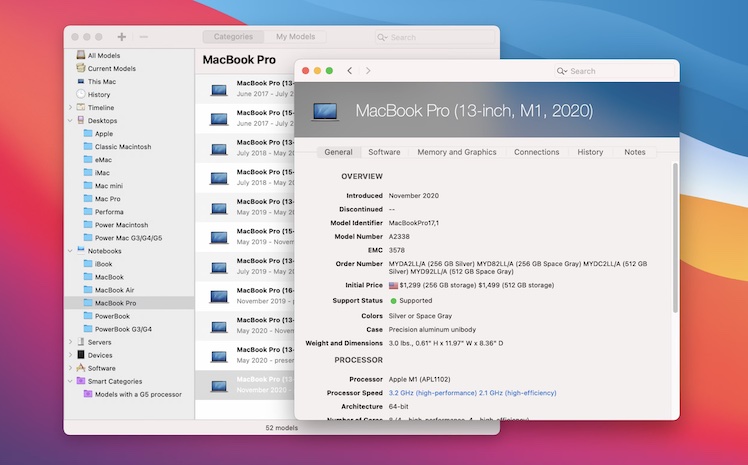Open the Mac mini folder
Screen dimensions: 748x465
pyautogui.click(x=108, y=185)
